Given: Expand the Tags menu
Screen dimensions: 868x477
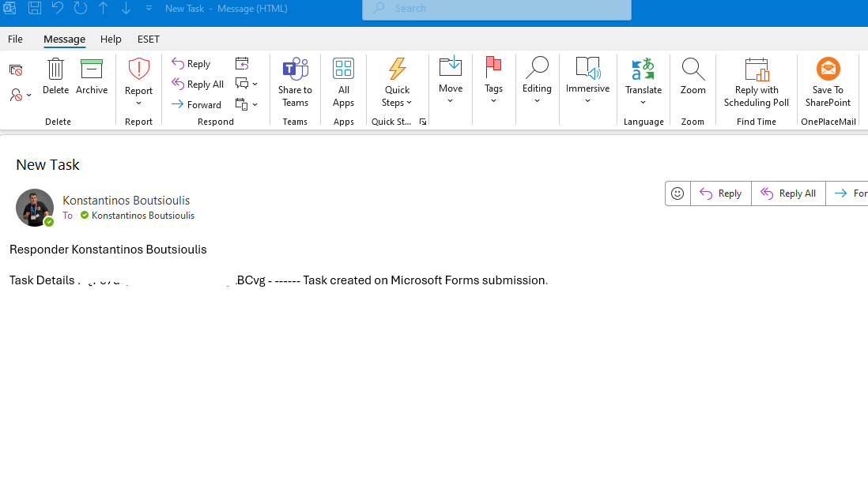Looking at the screenshot, I should [x=493, y=81].
